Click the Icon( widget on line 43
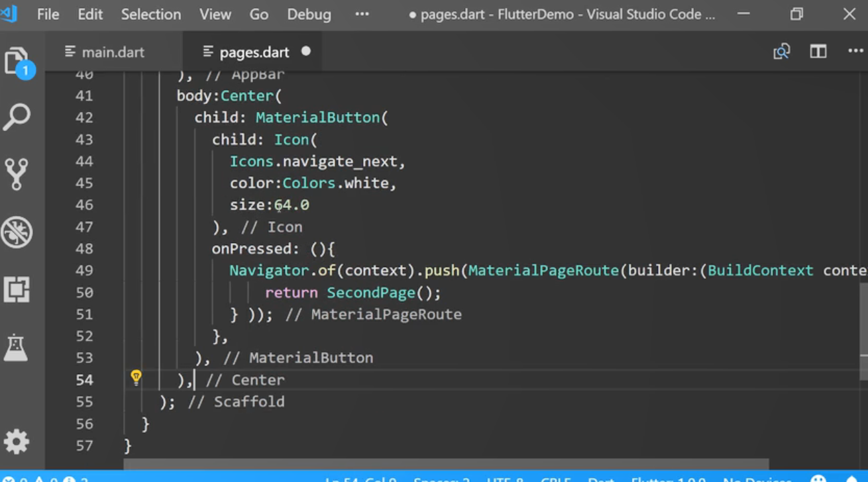The width and height of the screenshot is (868, 482). point(296,139)
